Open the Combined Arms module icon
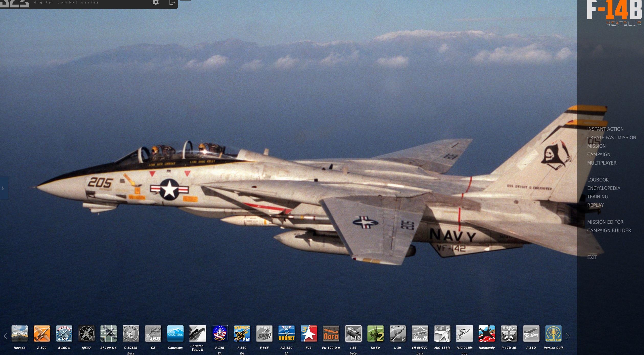This screenshot has height=355, width=644. coord(153,333)
